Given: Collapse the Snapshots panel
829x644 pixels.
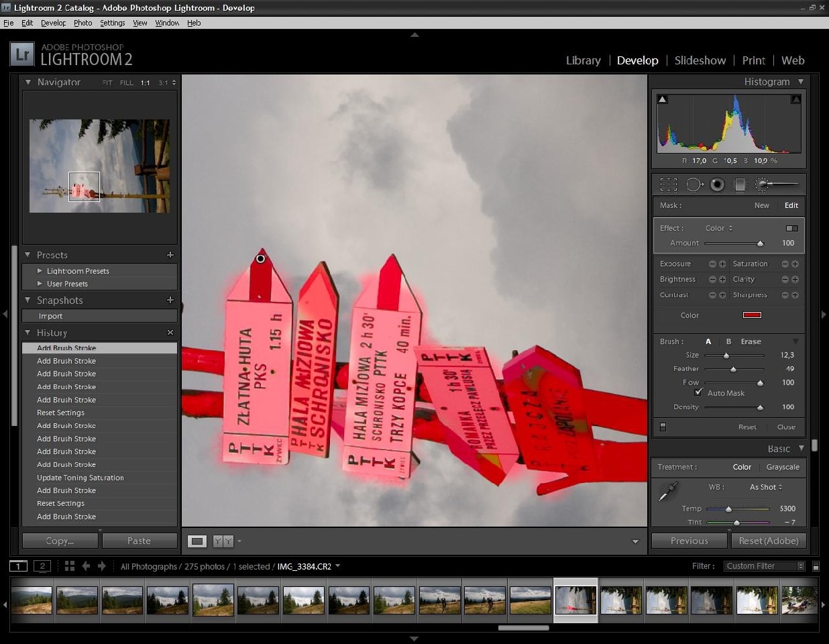Looking at the screenshot, I should click(x=28, y=300).
